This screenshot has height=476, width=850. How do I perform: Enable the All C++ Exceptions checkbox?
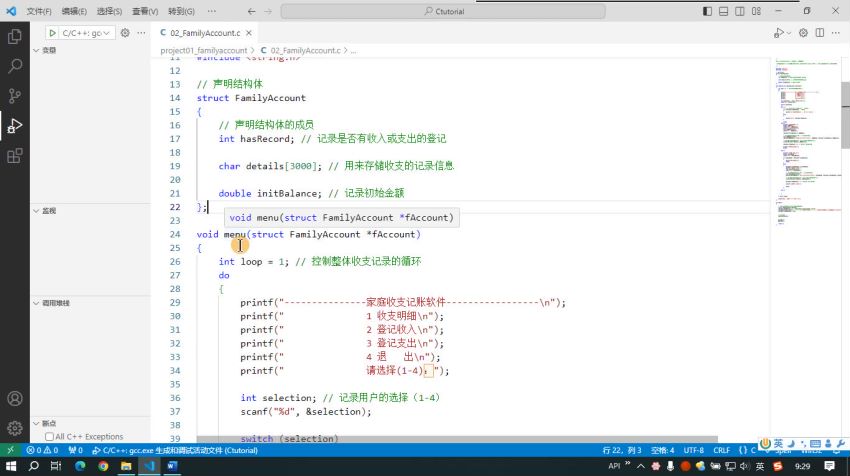[x=49, y=436]
